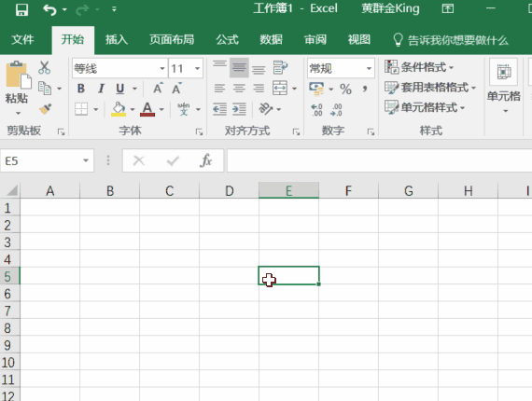Screen dimensions: 532x401
Task: Decrease decimal places
Action: point(336,110)
